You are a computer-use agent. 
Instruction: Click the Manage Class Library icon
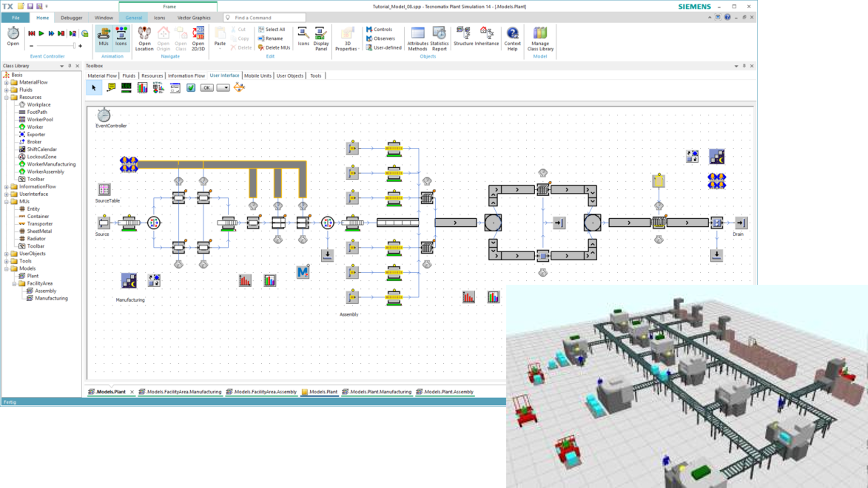tap(540, 38)
